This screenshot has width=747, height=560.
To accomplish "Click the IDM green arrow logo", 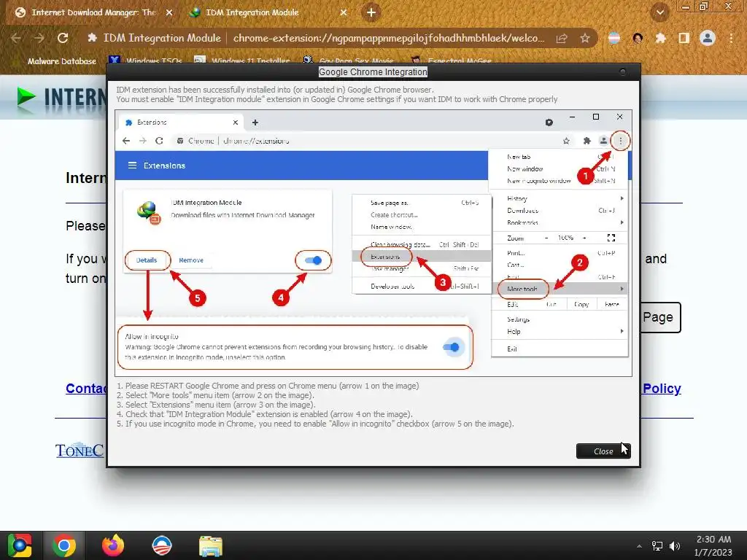I will 27,96.
